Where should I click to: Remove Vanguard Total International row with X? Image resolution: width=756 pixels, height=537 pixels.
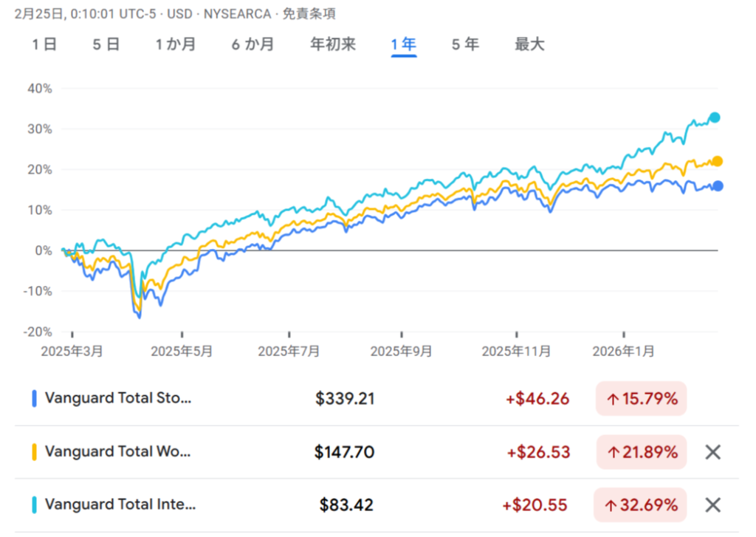tap(712, 505)
